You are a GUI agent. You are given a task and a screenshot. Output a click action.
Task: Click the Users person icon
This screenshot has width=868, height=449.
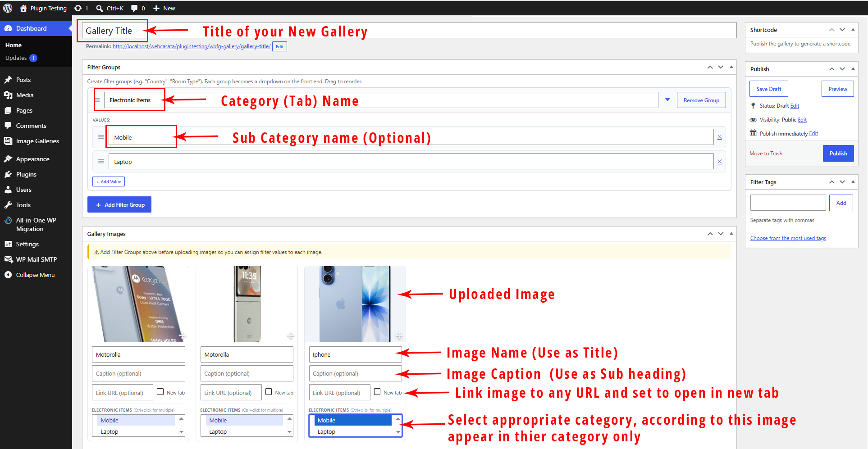(x=8, y=190)
